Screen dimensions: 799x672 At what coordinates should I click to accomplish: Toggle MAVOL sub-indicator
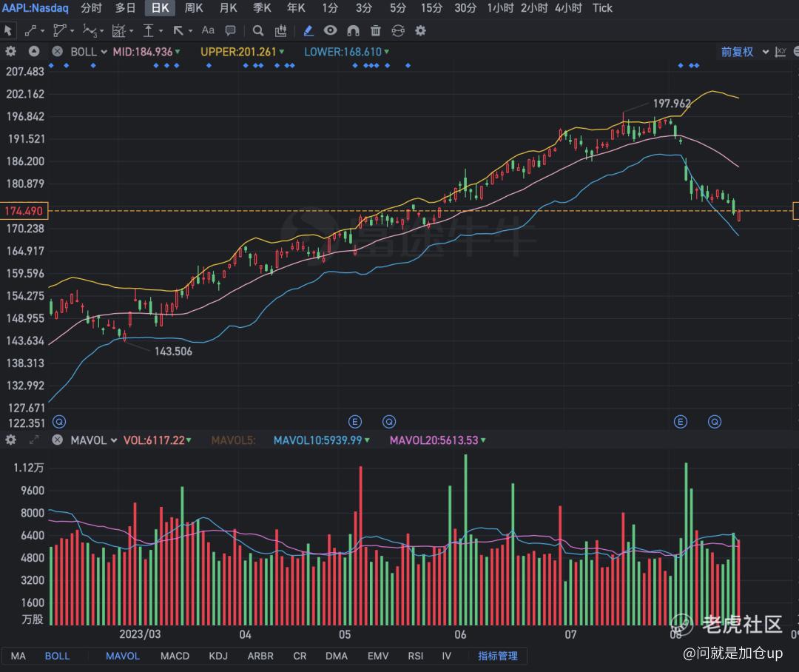(122, 656)
